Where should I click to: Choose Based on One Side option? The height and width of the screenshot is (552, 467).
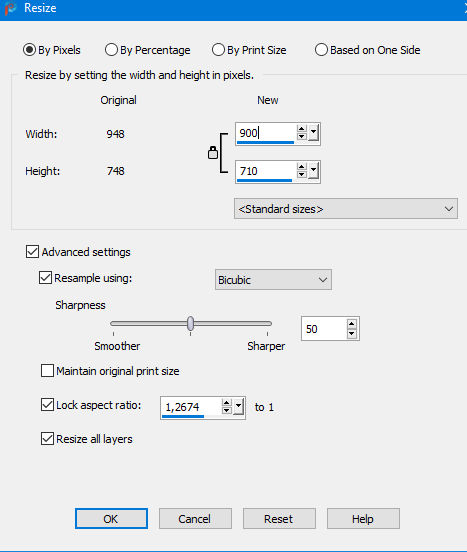367,50
